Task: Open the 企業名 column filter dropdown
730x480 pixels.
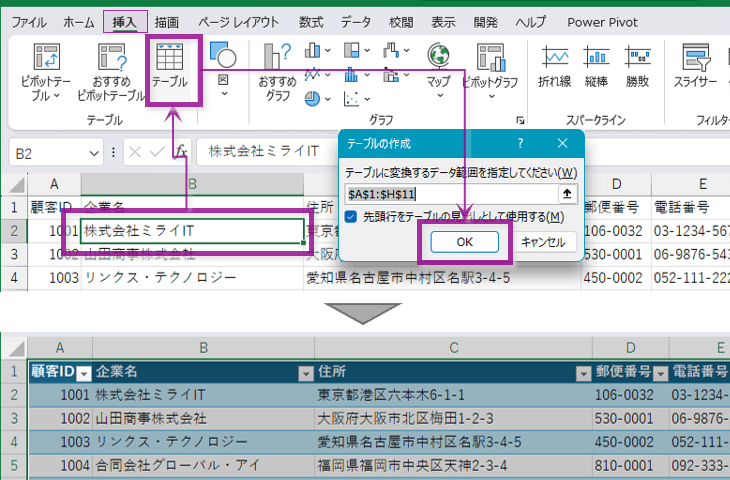Action: (306, 373)
